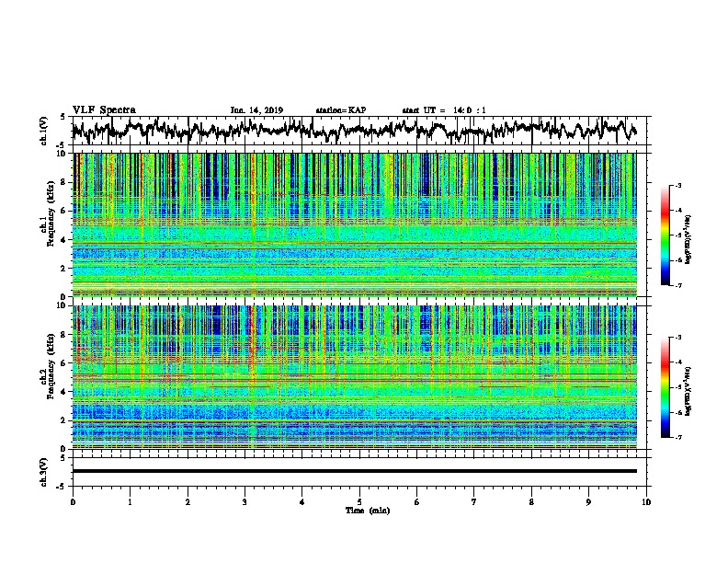Click the ch.1 color scale bar
The image size is (728, 563).
coord(665,236)
